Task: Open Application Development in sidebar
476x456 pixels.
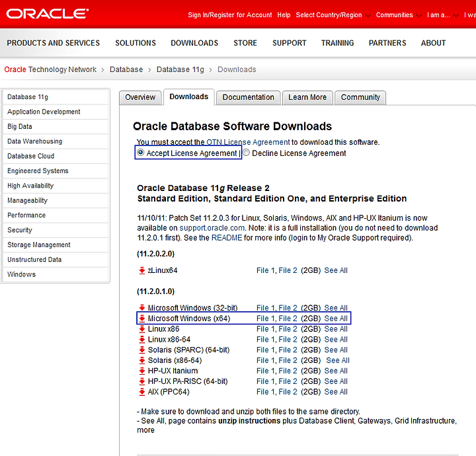Action: 56,112
